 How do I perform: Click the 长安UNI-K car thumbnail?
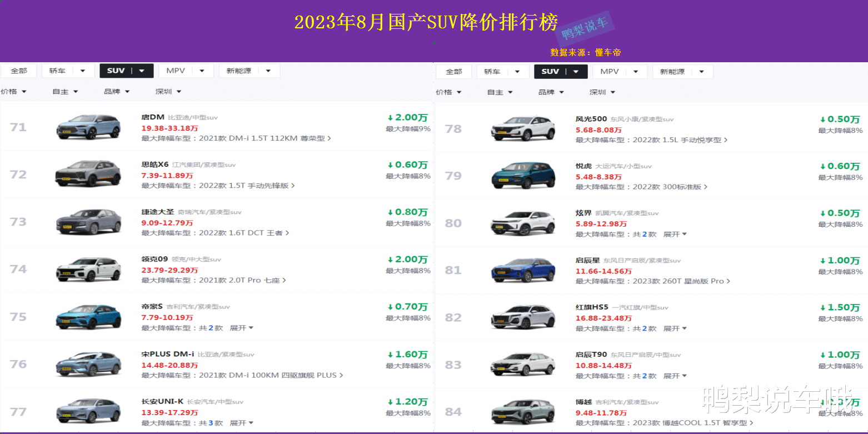(88, 411)
